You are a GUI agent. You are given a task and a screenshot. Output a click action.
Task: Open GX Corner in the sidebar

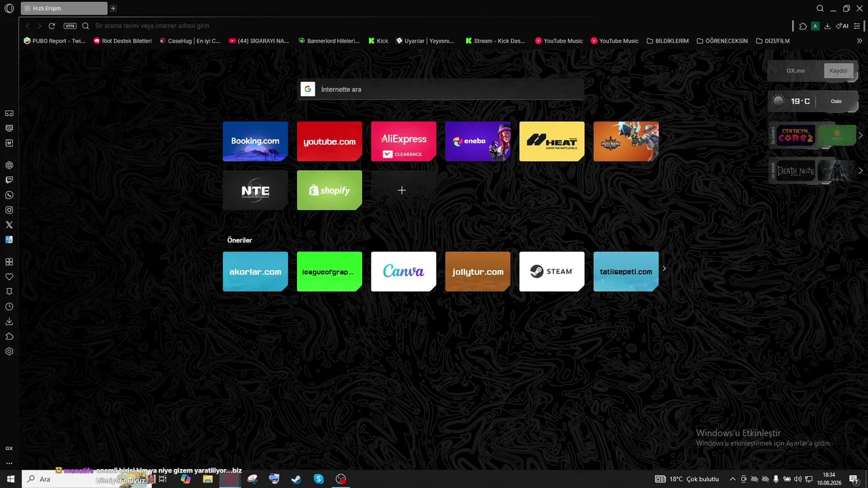point(9,113)
